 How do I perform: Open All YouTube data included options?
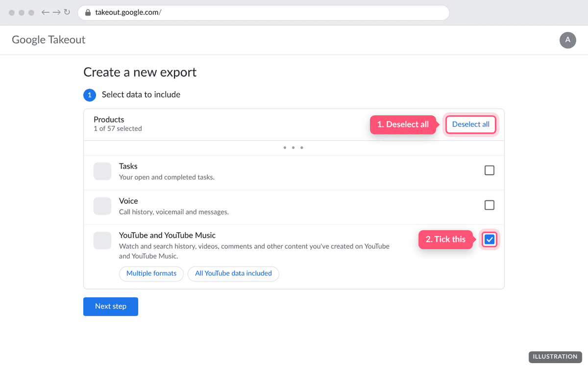[x=233, y=274]
